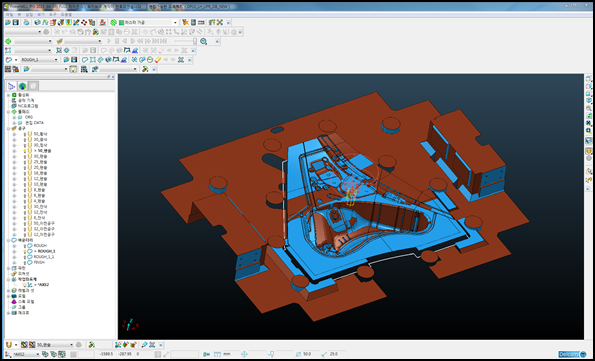The height and width of the screenshot is (361, 595).
Task: Click the Block stock definition icon
Action: coord(37,23)
